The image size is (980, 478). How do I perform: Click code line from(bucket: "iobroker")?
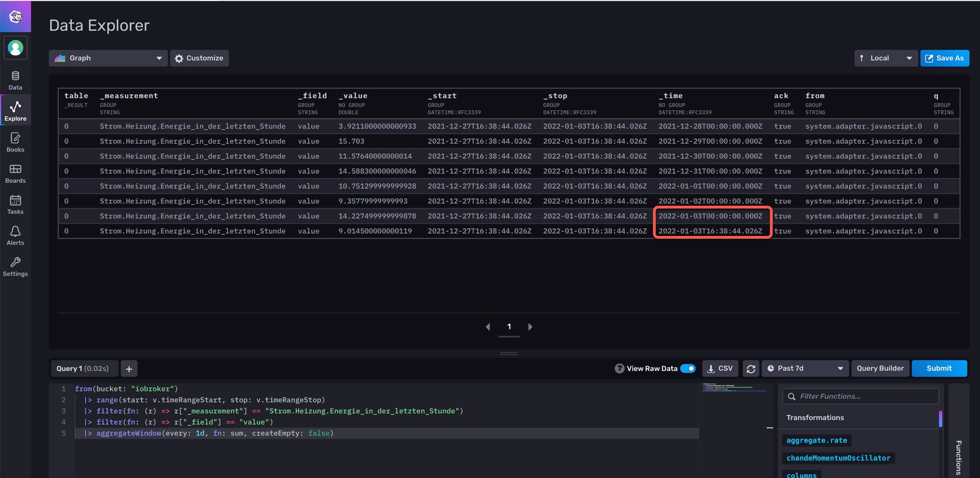click(127, 389)
